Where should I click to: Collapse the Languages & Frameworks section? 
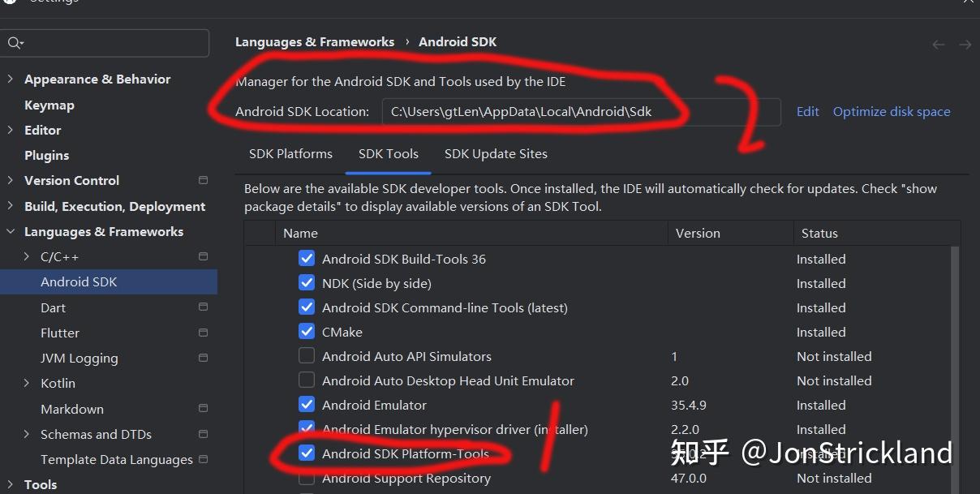pos(10,231)
